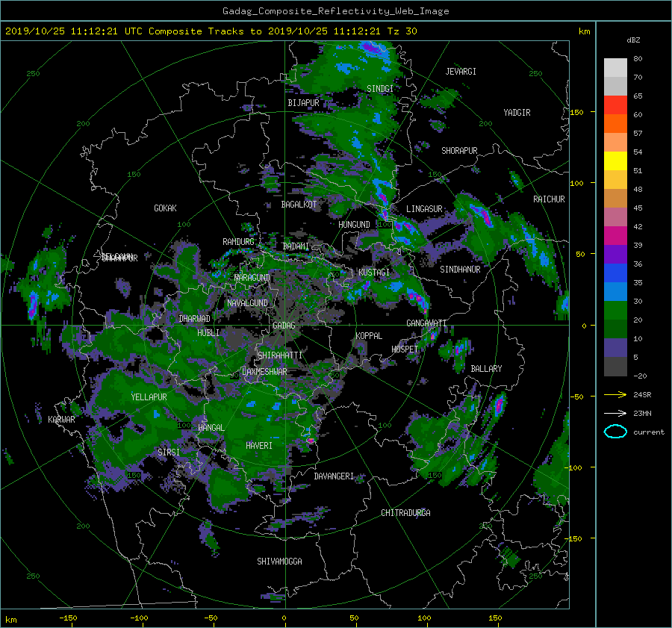This screenshot has width=672, height=628.
Task: Click the GADAG radar center label
Action: [284, 326]
